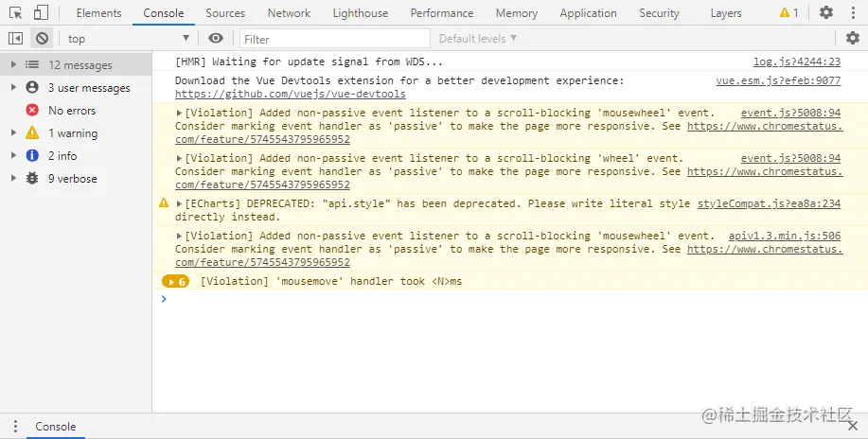Hide the console sidebar panel
The height and width of the screenshot is (439, 868).
click(x=15, y=38)
